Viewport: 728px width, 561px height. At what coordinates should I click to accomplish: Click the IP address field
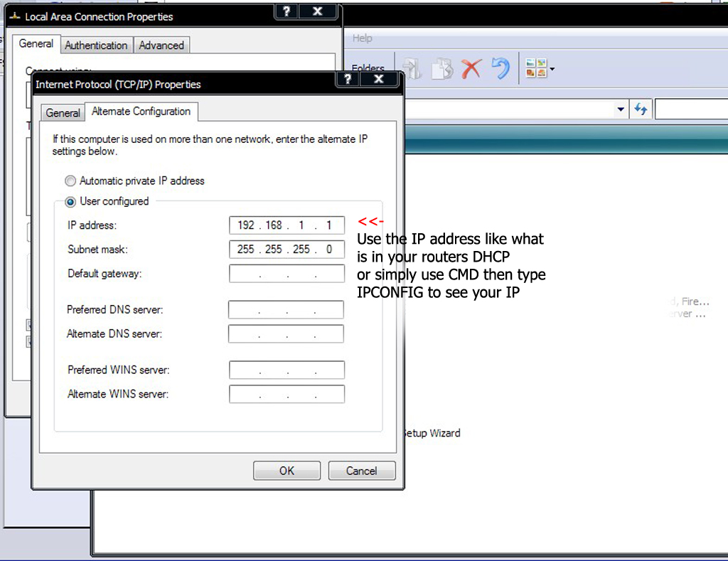click(x=287, y=225)
